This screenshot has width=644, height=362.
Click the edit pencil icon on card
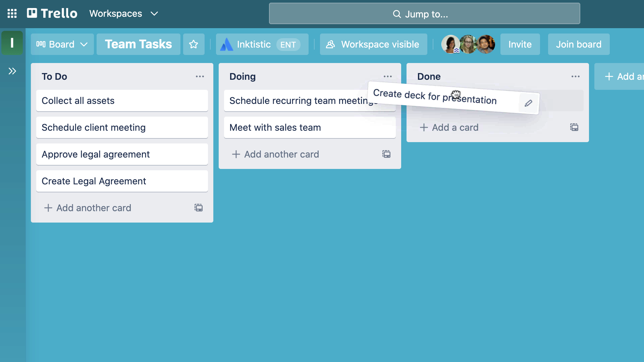pyautogui.click(x=528, y=103)
